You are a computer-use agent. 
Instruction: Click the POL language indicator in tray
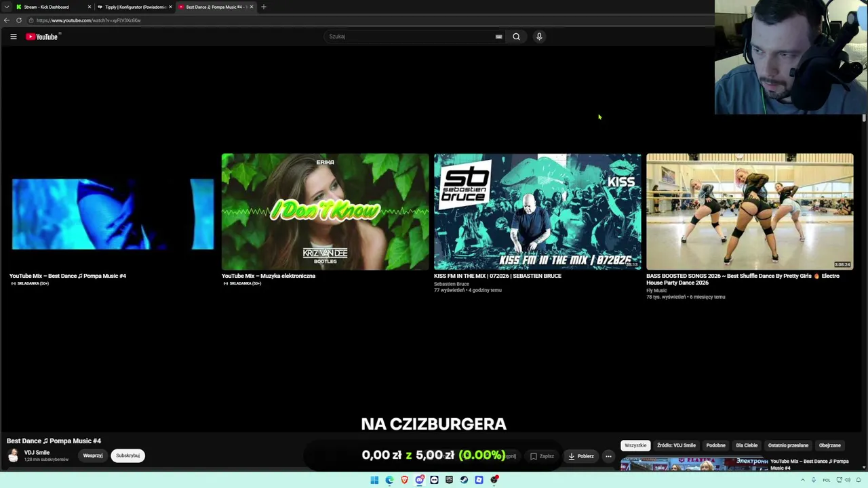pos(826,480)
